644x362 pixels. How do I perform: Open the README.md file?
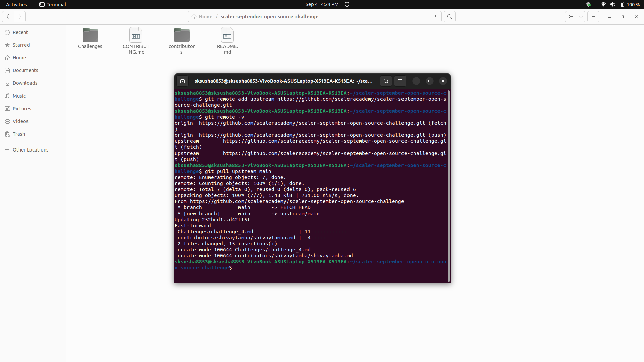click(227, 35)
